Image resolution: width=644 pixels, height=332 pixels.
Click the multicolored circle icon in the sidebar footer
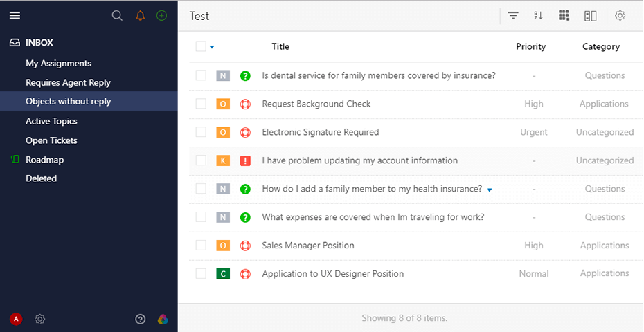[163, 319]
